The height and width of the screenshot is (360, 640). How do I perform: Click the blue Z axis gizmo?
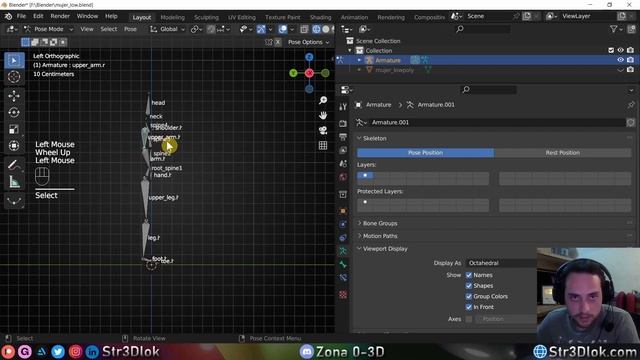(309, 57)
